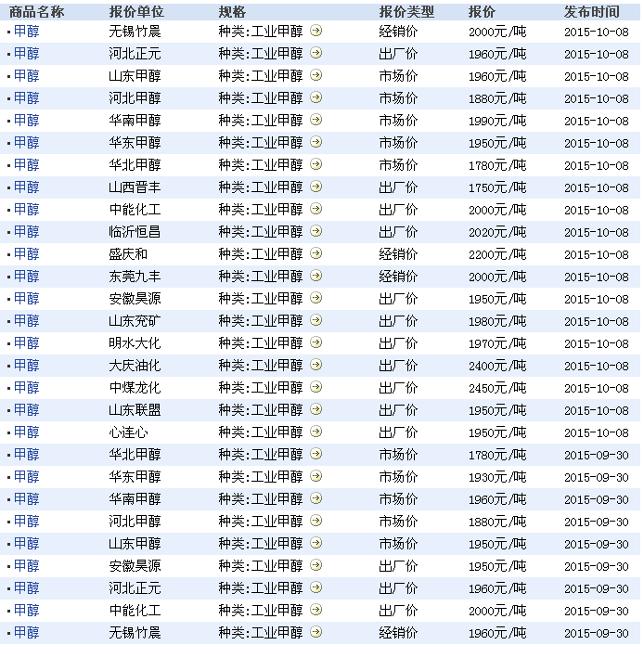Click arrow icon for 华北甲醇 dated 2015-10-08
The height and width of the screenshot is (645, 644).
coord(316,164)
